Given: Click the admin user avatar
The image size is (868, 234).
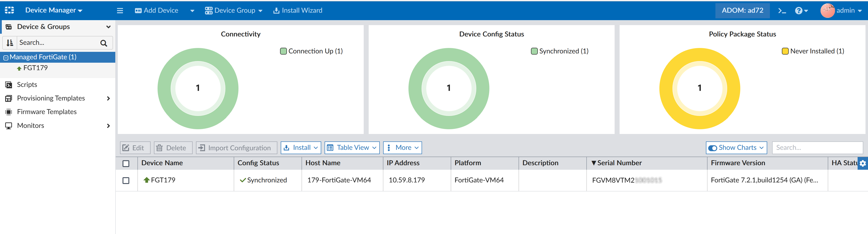Looking at the screenshot, I should tap(827, 10).
